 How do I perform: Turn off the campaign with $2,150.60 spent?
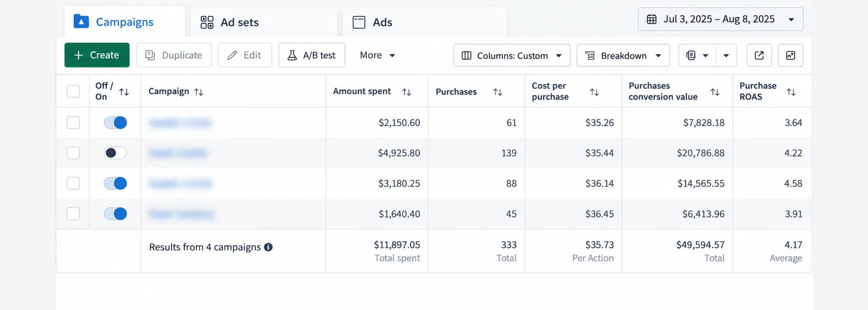pyautogui.click(x=115, y=122)
